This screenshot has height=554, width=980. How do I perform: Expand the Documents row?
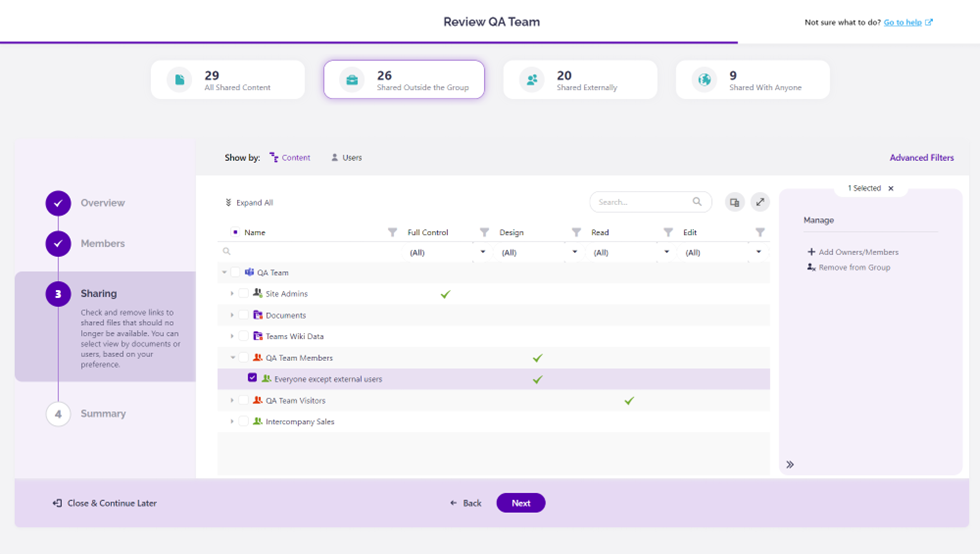232,315
